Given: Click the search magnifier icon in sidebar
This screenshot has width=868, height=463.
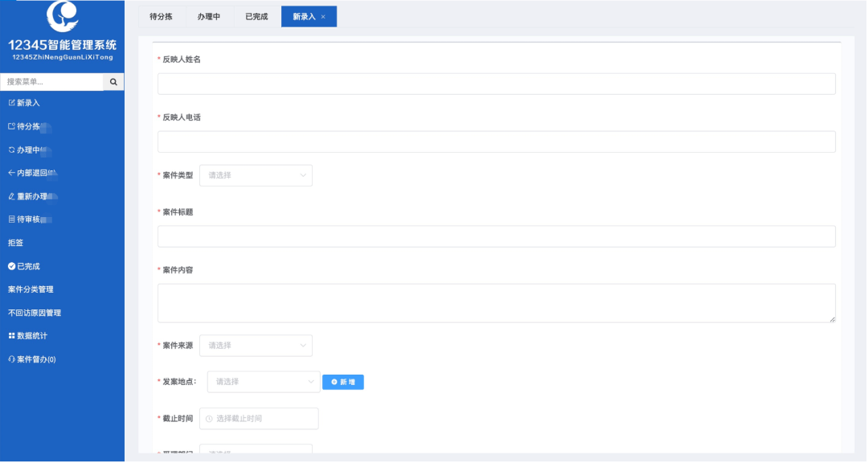Looking at the screenshot, I should [x=113, y=82].
